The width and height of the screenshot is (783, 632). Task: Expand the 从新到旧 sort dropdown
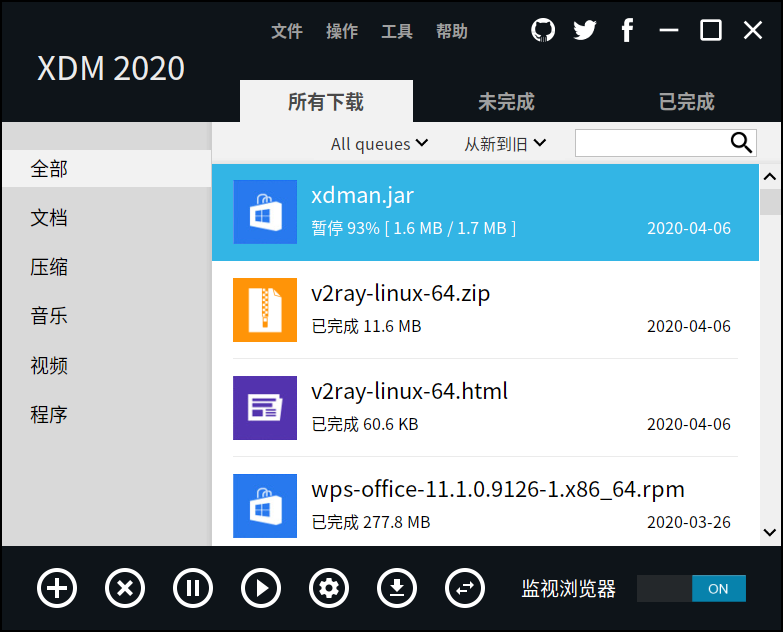(505, 144)
